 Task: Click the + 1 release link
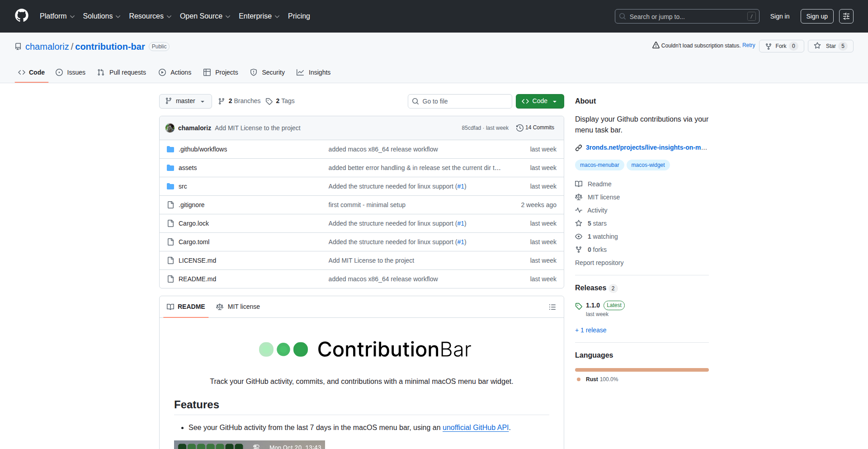(590, 330)
